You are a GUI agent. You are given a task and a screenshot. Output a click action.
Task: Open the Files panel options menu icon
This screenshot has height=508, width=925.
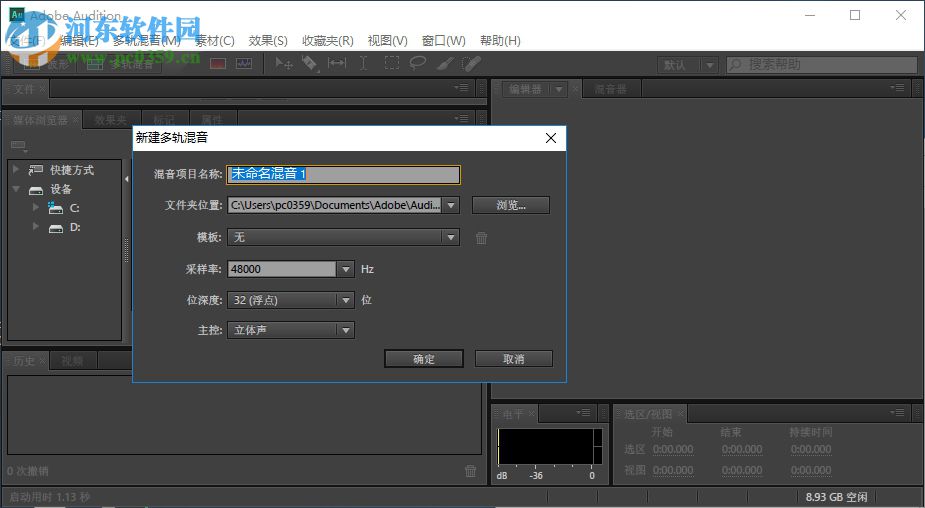[x=461, y=88]
